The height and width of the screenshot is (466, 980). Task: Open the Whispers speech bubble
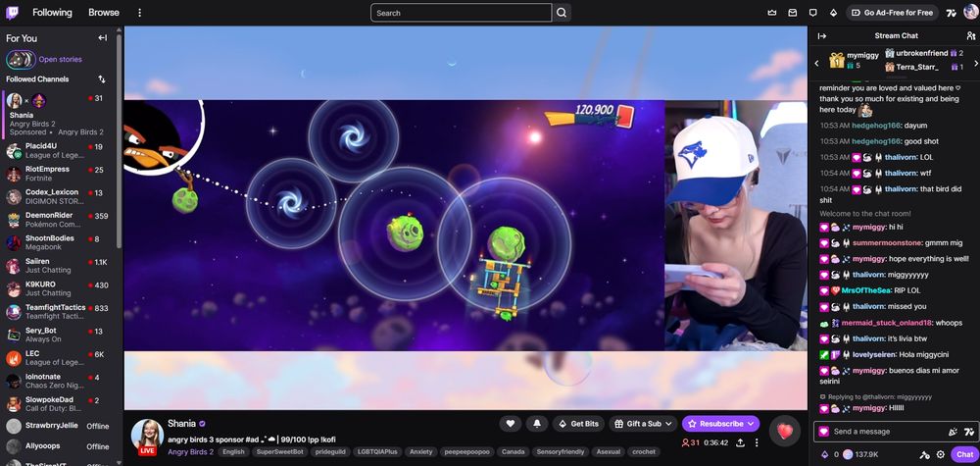pos(812,13)
